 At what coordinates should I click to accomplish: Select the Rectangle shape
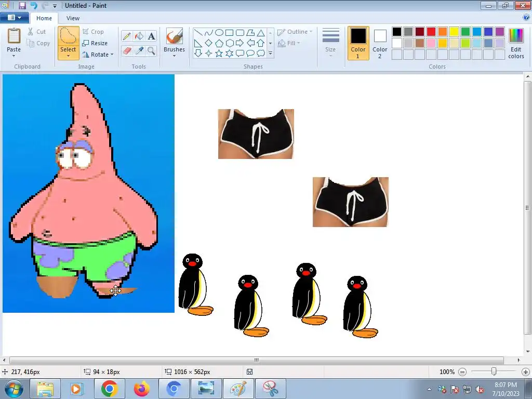pyautogui.click(x=229, y=33)
